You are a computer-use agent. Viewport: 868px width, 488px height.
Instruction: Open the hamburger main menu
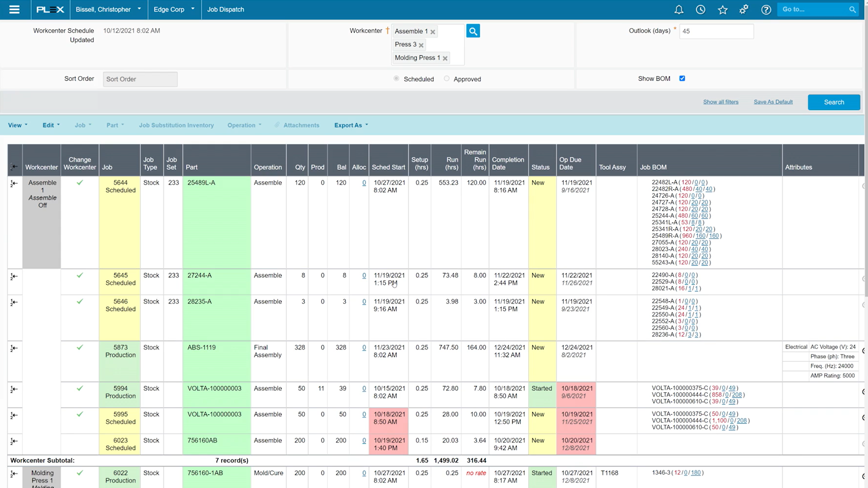(x=14, y=10)
